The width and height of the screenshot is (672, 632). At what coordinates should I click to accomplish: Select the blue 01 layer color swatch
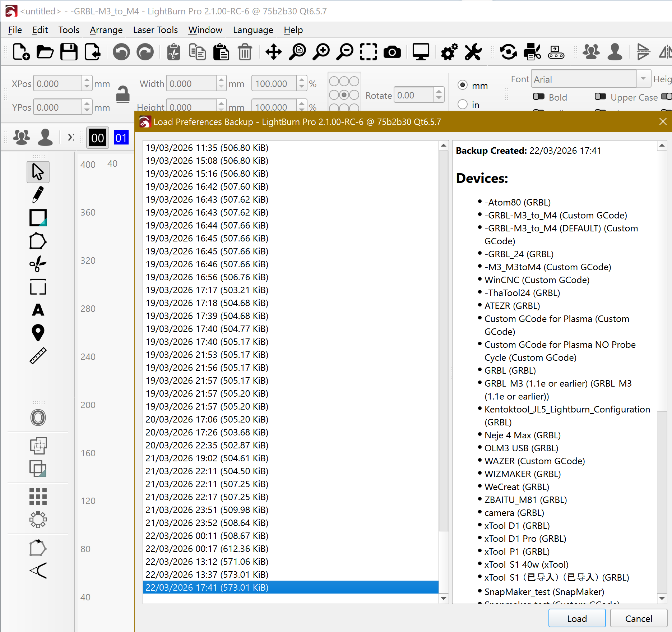tap(121, 138)
